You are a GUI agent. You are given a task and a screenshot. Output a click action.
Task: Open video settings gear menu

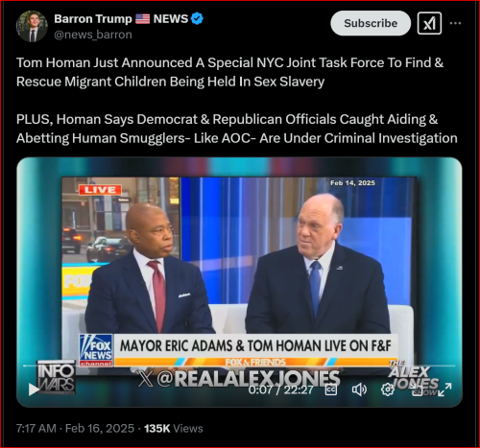click(388, 389)
